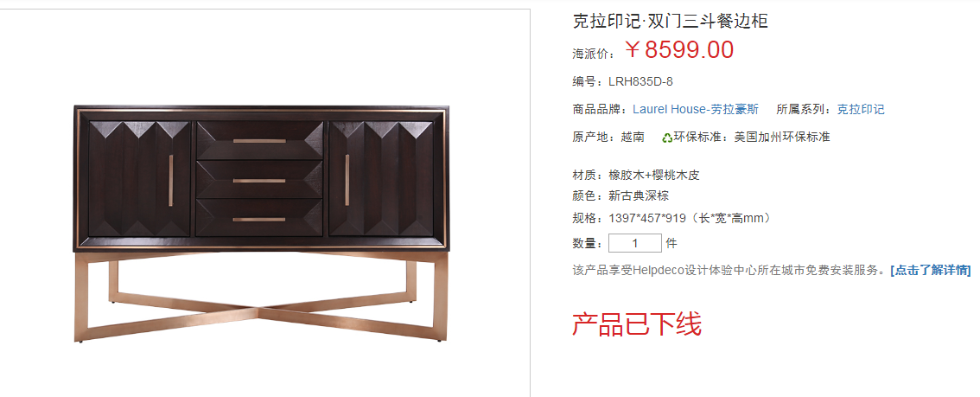Image resolution: width=980 pixels, height=397 pixels.
Task: Select the product title 克拉印记·双门三斗餐边柜
Action: click(x=670, y=22)
